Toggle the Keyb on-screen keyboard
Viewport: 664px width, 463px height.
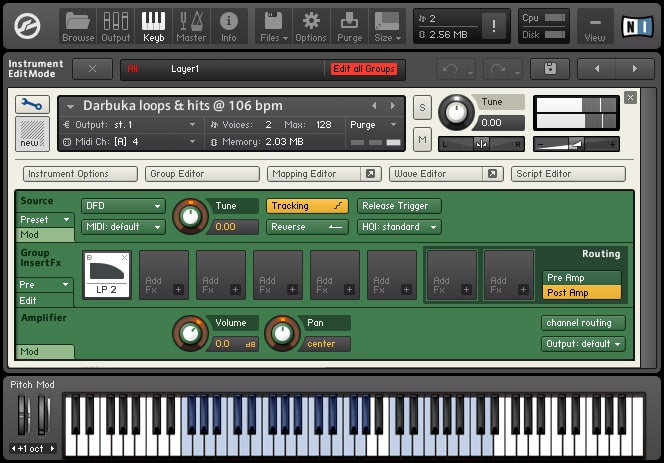153,26
